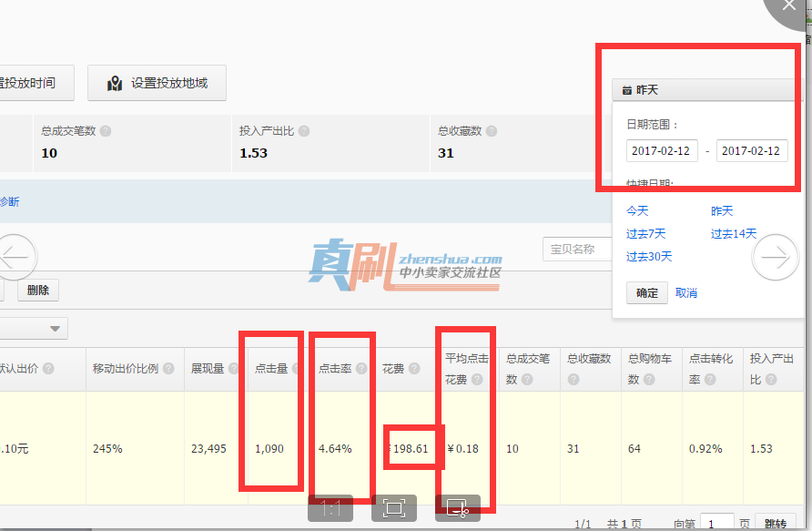Viewport: 812px width, 531px height.
Task: Show the previous image with left arrow
Action: [15, 257]
